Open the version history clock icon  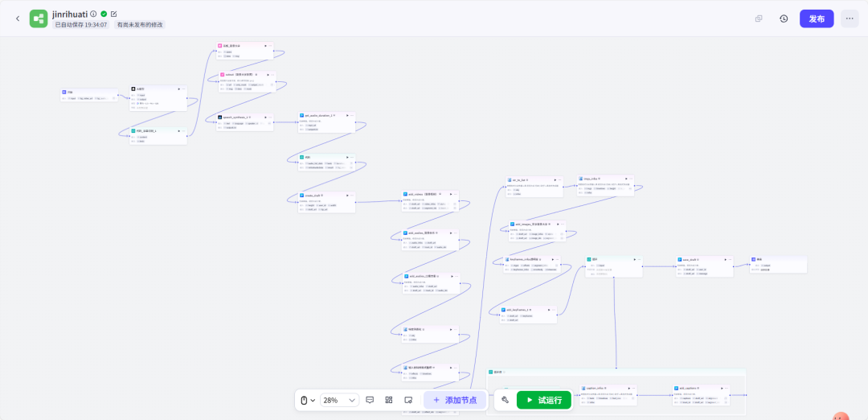784,19
